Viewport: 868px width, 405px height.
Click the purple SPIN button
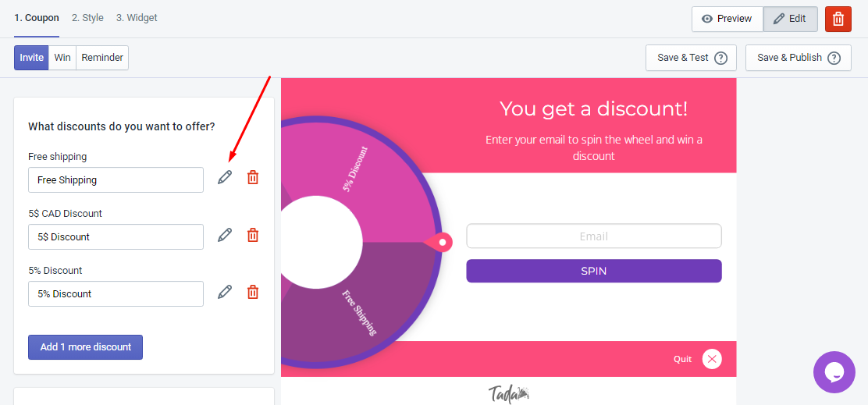coord(594,271)
